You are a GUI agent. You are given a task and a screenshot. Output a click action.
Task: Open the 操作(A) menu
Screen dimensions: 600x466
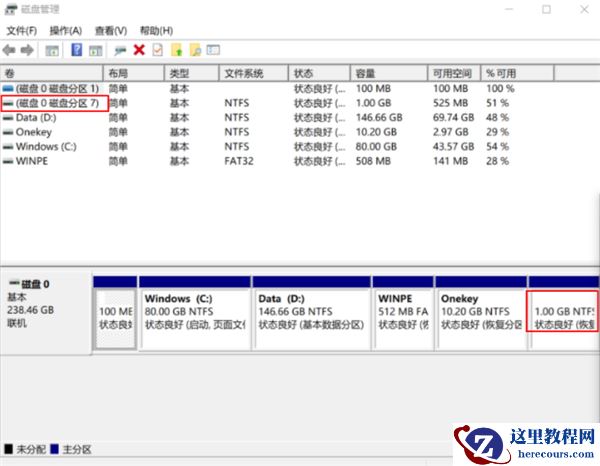coord(66,31)
